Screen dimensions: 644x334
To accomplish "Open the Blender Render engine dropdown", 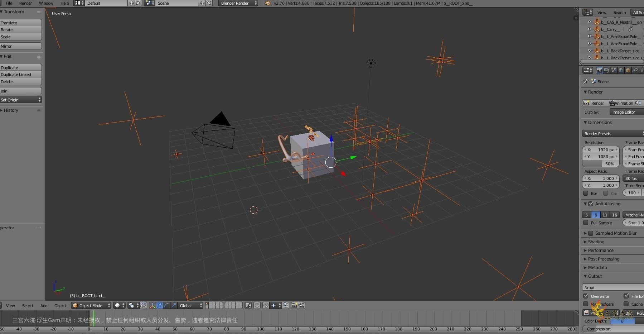I will click(x=238, y=3).
